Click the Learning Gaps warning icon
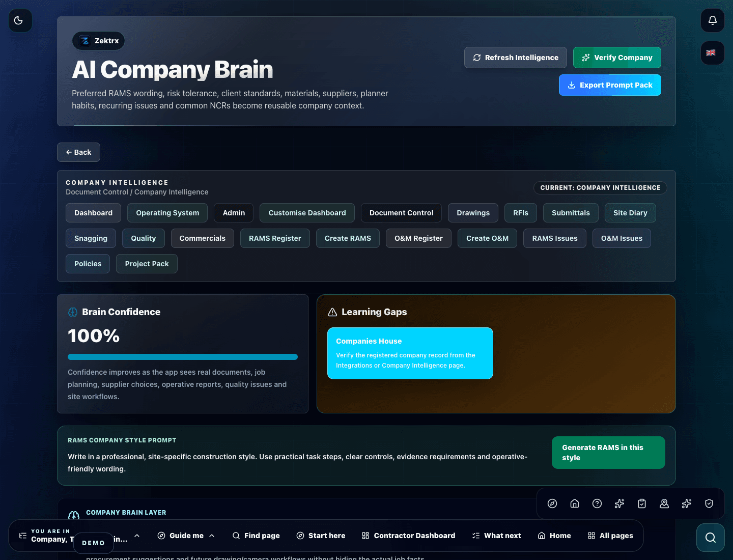 click(x=332, y=312)
